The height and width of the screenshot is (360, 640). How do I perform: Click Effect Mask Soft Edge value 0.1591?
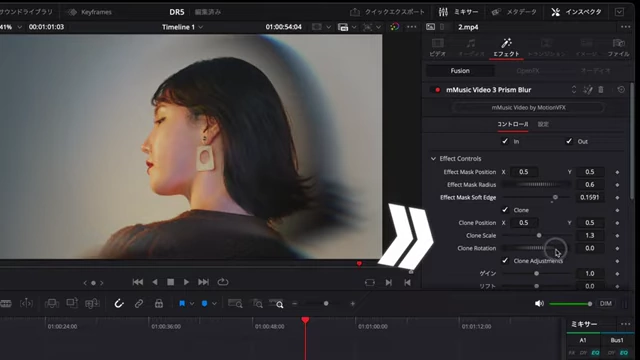[x=590, y=197]
